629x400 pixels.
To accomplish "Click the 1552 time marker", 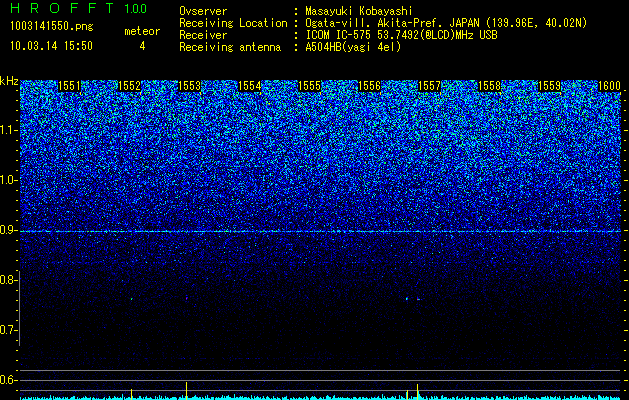I will [130, 86].
